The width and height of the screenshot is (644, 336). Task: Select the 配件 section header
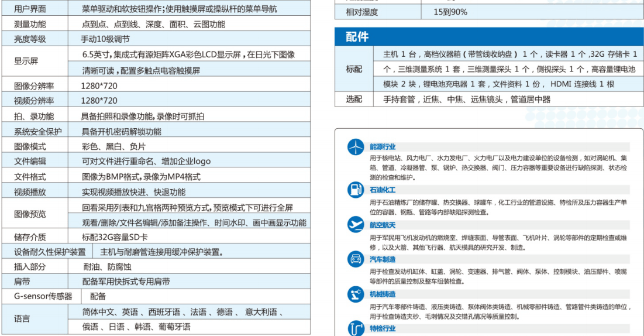[x=357, y=37]
